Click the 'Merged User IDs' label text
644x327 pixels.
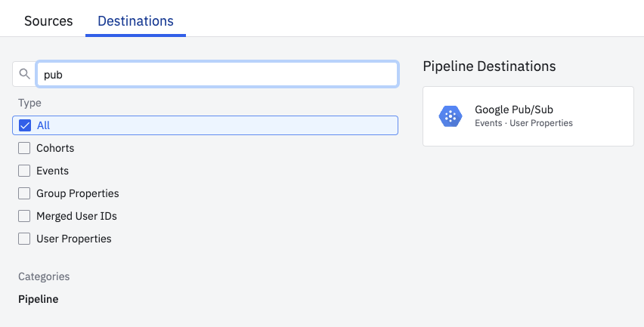(76, 216)
